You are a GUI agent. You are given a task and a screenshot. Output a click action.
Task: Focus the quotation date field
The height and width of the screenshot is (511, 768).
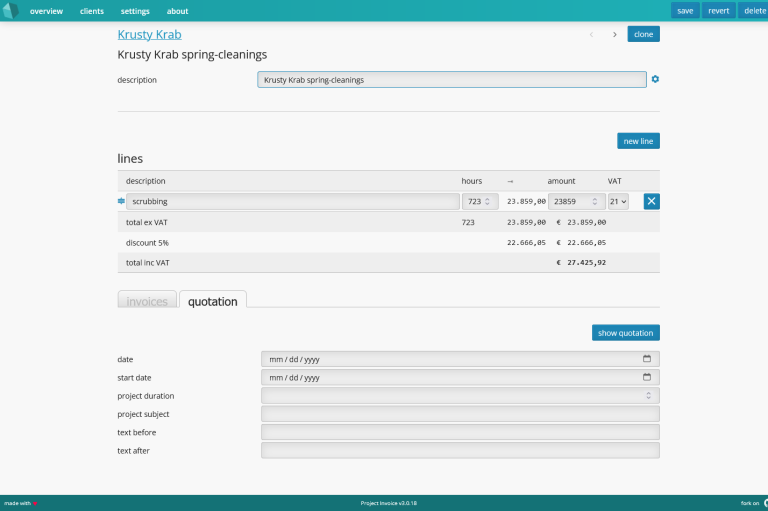[x=460, y=359]
